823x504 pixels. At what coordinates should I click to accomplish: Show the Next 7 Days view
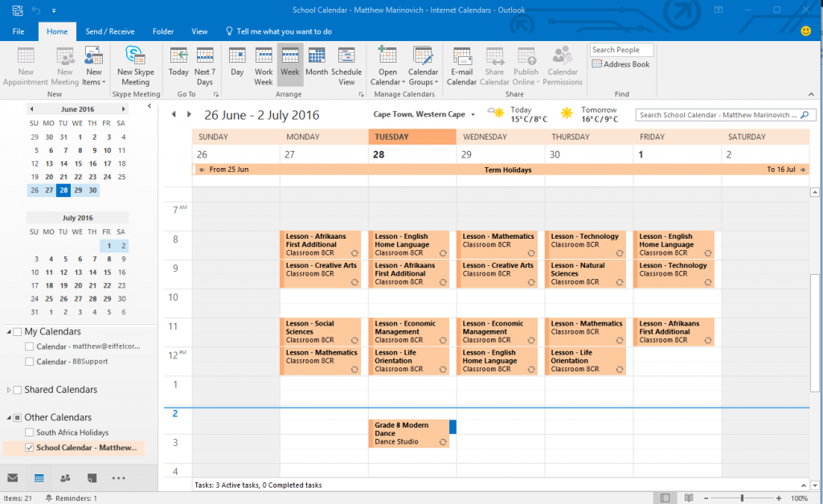click(x=205, y=66)
